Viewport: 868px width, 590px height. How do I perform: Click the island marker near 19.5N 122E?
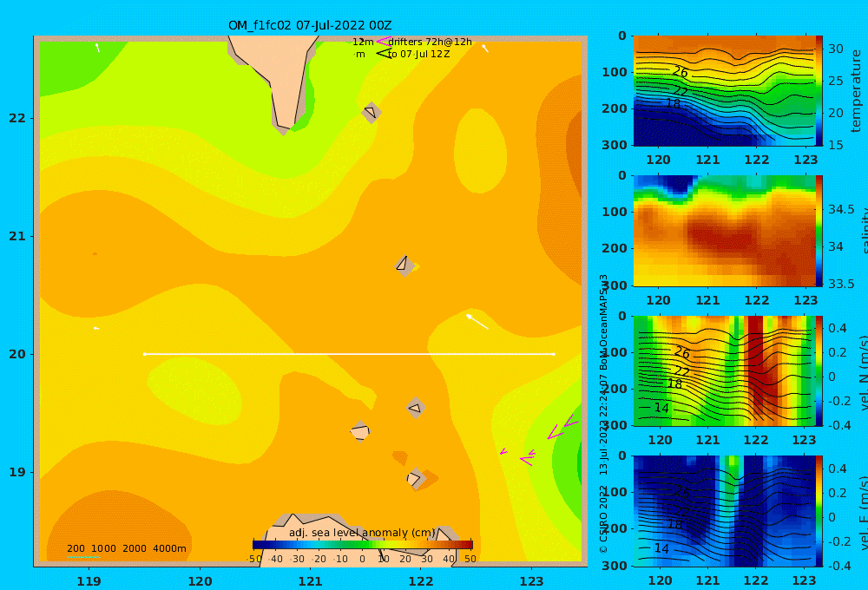415,408
